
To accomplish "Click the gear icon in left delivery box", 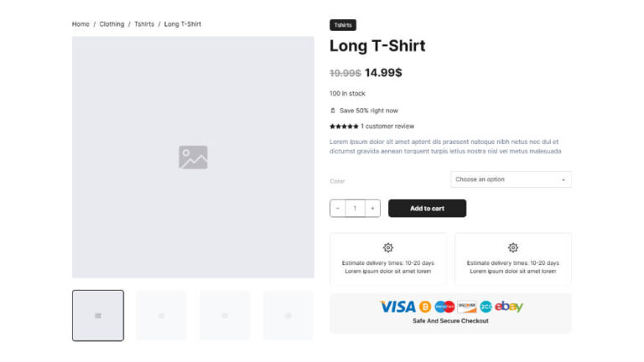I will (x=388, y=248).
